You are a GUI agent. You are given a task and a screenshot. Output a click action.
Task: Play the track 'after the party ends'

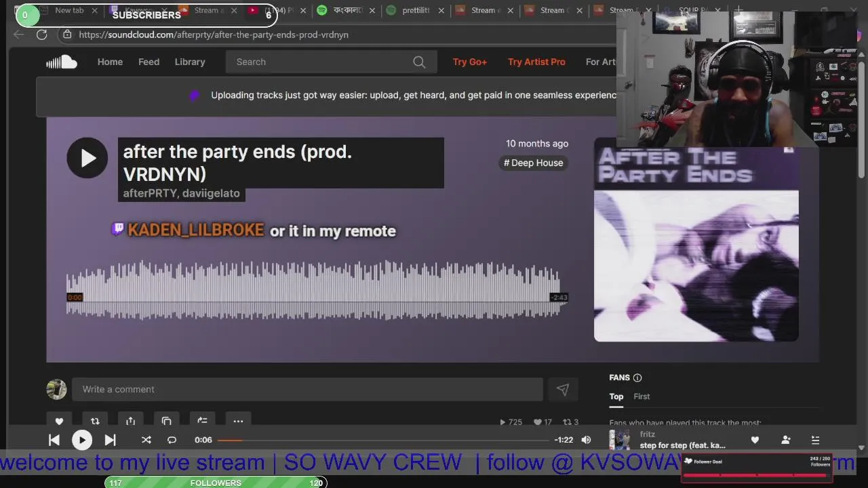[87, 158]
